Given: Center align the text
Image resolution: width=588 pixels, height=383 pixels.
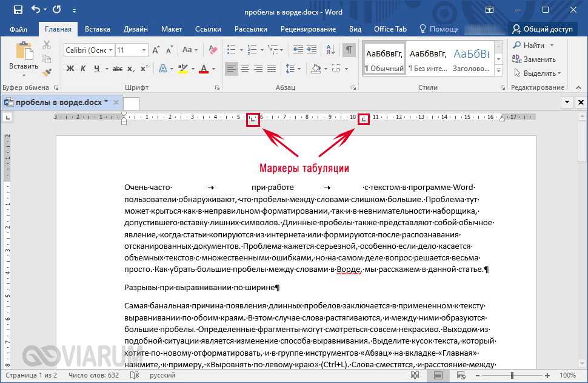Looking at the screenshot, I should [x=245, y=69].
